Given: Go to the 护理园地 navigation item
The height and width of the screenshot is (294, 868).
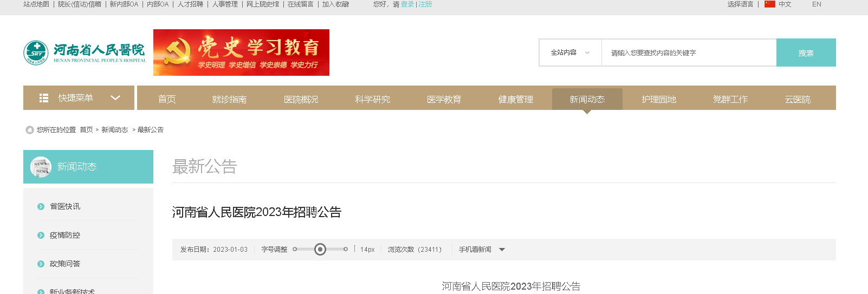Looking at the screenshot, I should 659,99.
